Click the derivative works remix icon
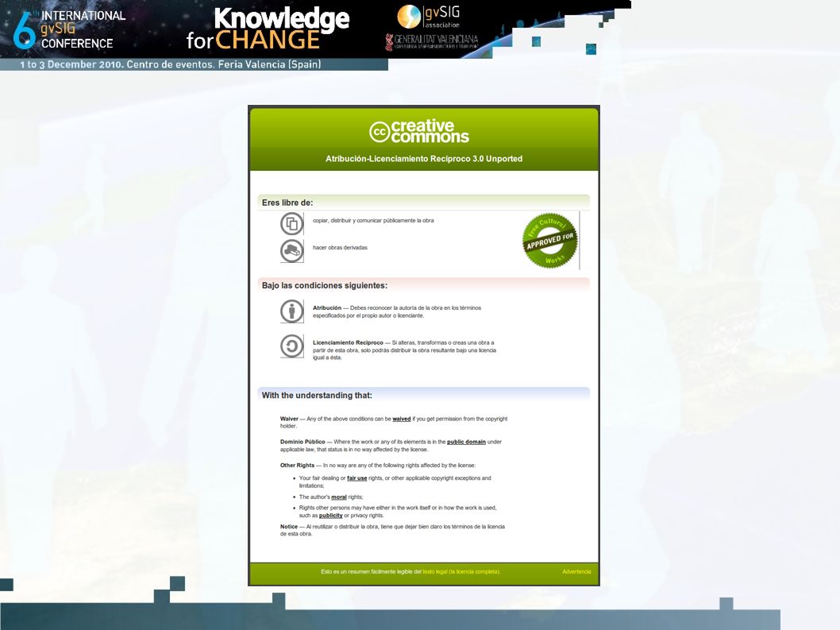The image size is (840, 630). tap(292, 250)
